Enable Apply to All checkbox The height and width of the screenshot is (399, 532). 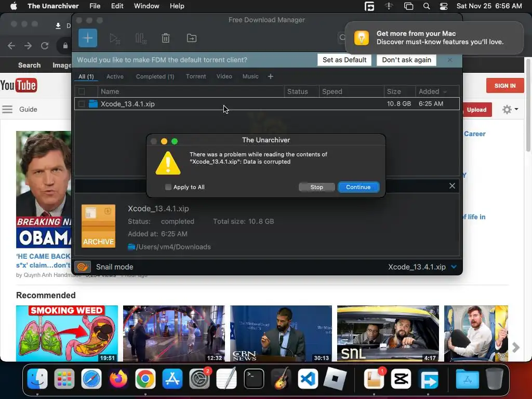coord(168,187)
